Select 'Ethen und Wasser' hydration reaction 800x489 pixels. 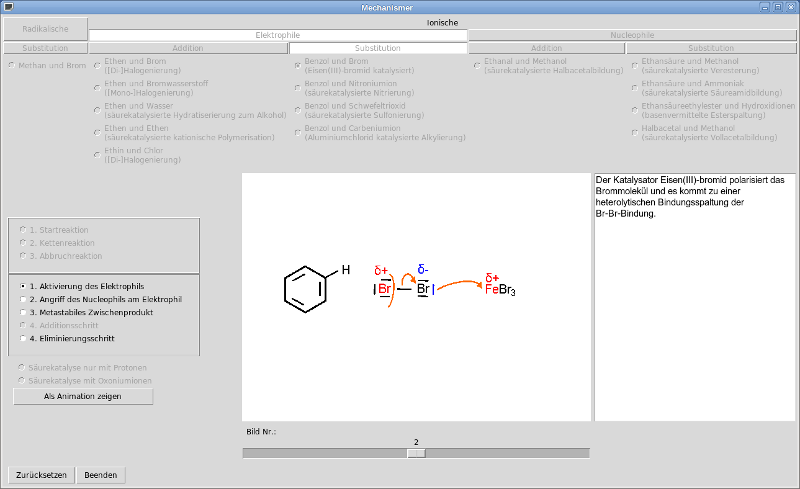click(97, 109)
